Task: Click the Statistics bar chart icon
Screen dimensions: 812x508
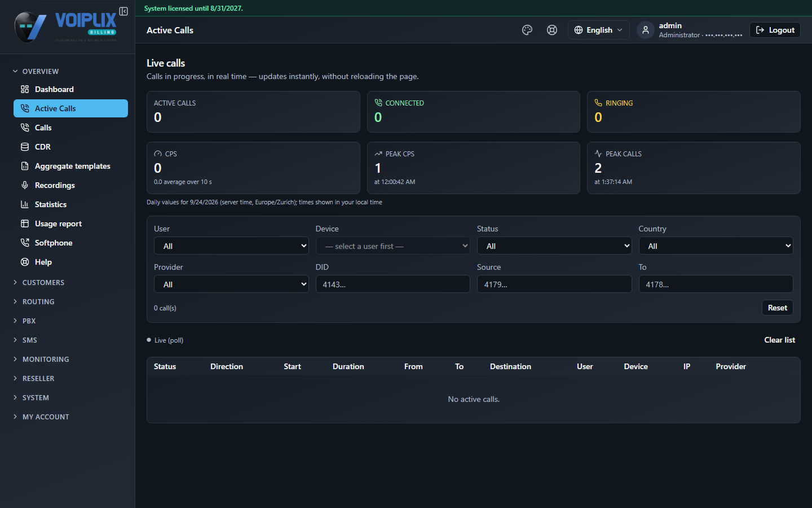Action: coord(25,204)
